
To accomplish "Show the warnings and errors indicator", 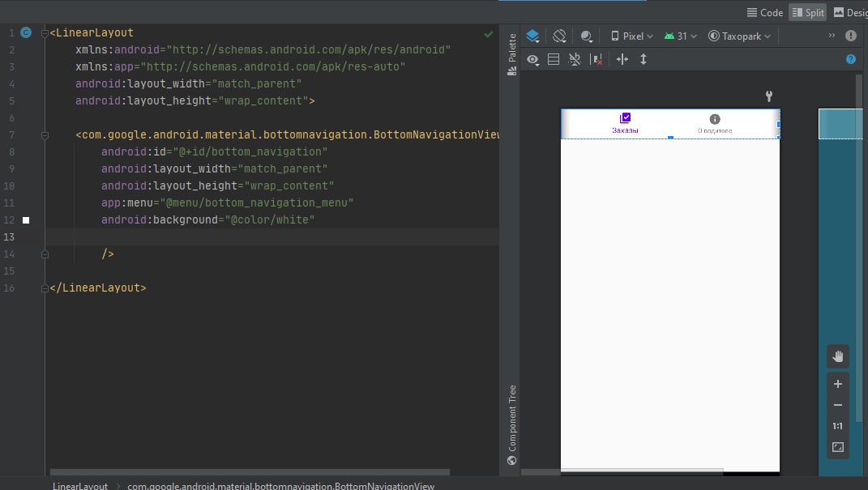I will (850, 36).
